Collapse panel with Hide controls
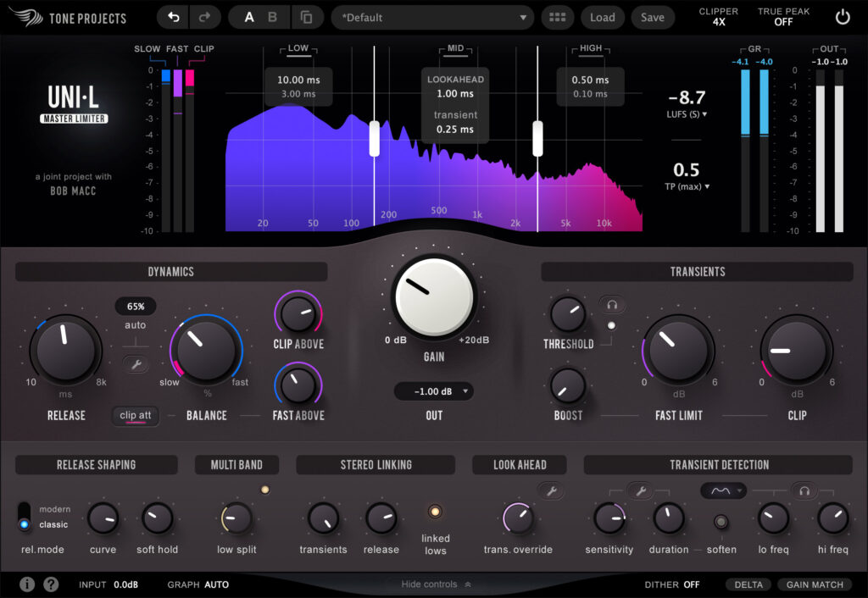 [437, 584]
